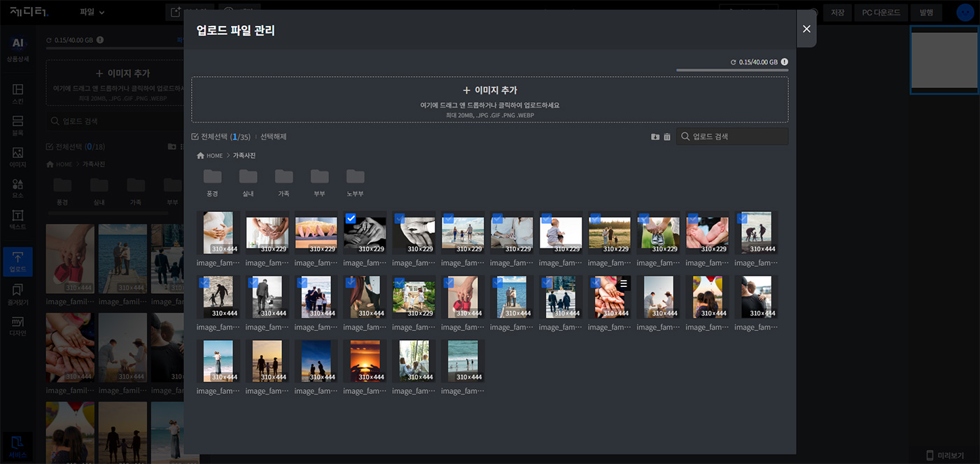Open the 부부 folder
980x464 pixels.
[319, 181]
